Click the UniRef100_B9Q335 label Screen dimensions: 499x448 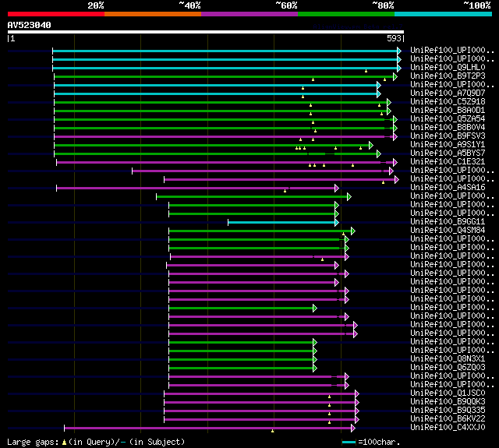click(x=448, y=411)
